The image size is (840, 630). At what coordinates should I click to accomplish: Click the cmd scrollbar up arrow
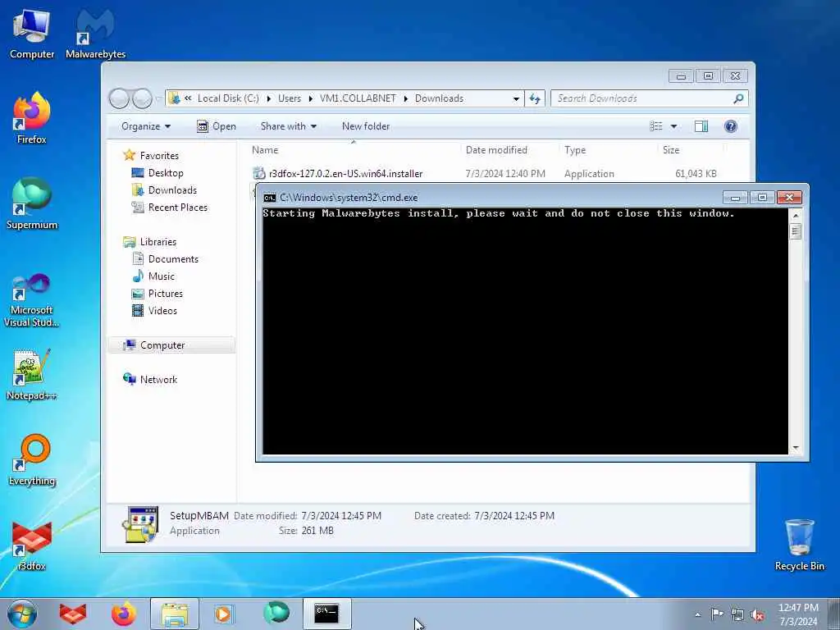coord(796,216)
